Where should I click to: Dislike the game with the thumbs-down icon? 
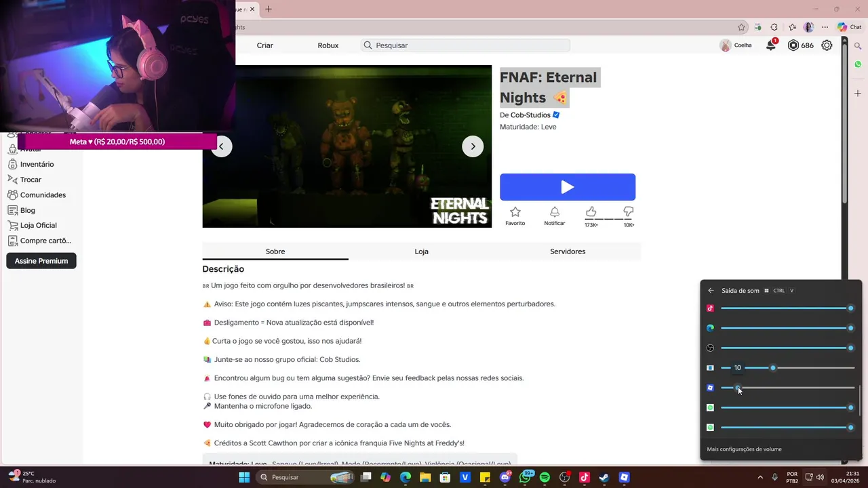(x=628, y=212)
